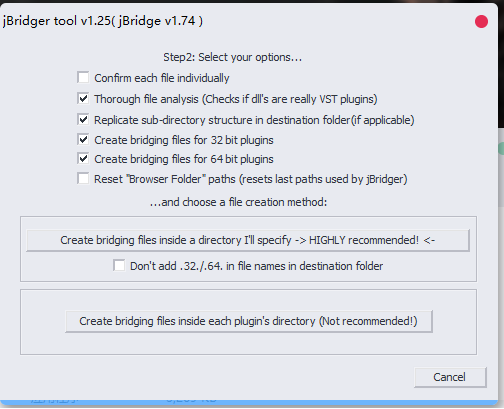
Task: Close window using the red circle button
Action: point(481,22)
